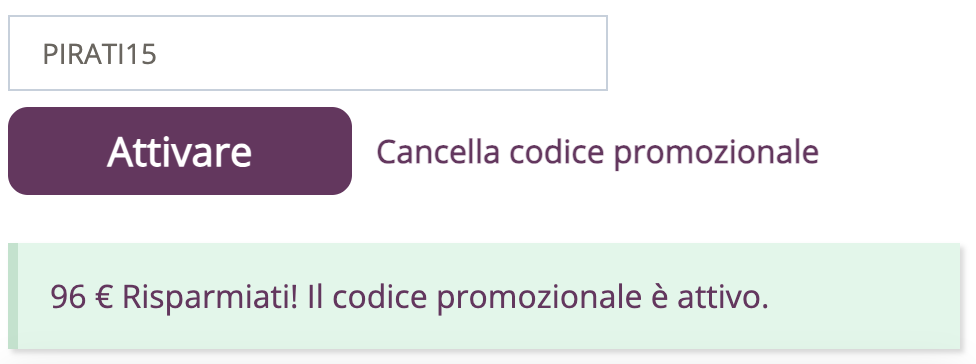
Task: Activate the promo code with Attivare
Action: pyautogui.click(x=180, y=151)
